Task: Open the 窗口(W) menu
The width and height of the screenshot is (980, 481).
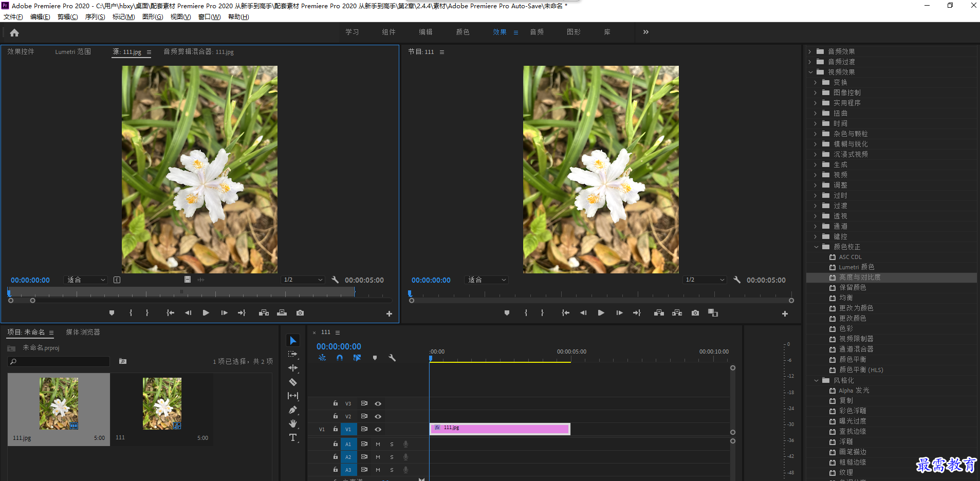Action: click(210, 17)
